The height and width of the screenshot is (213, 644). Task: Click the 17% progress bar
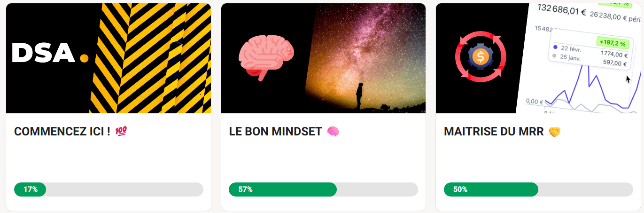[x=109, y=189]
